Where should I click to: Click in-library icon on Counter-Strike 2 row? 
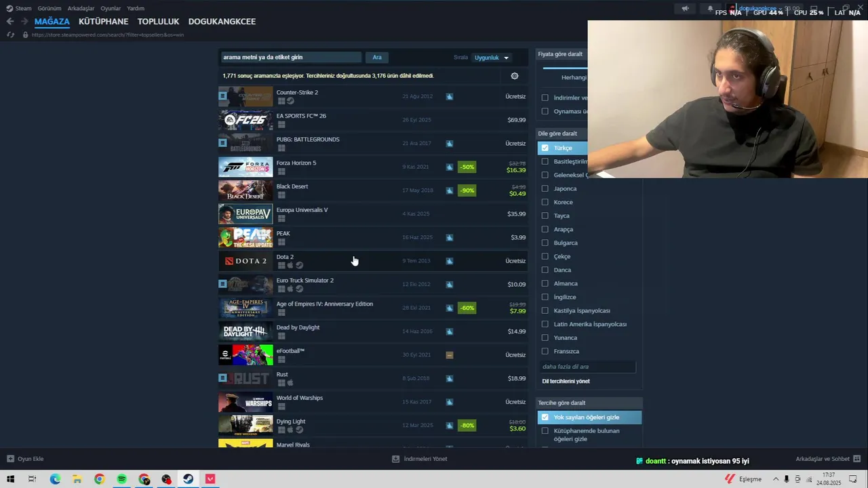tap(222, 96)
